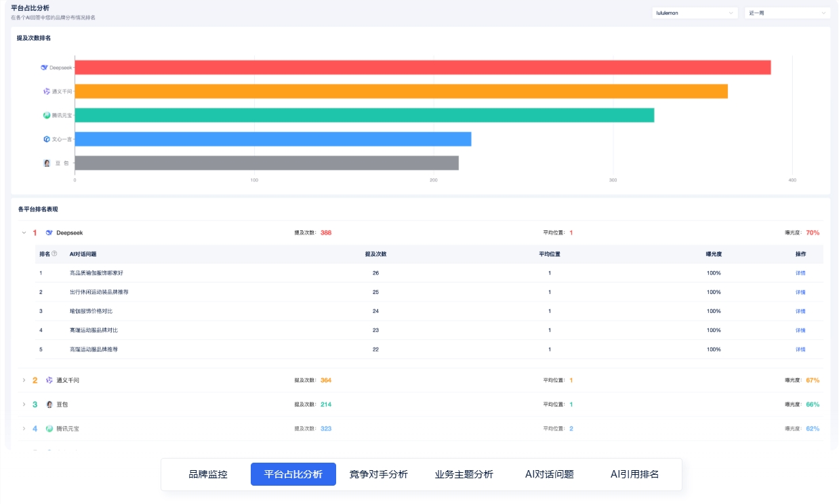
Task: Click the 腾讯元宝 icon in the chart labels
Action: (45, 114)
